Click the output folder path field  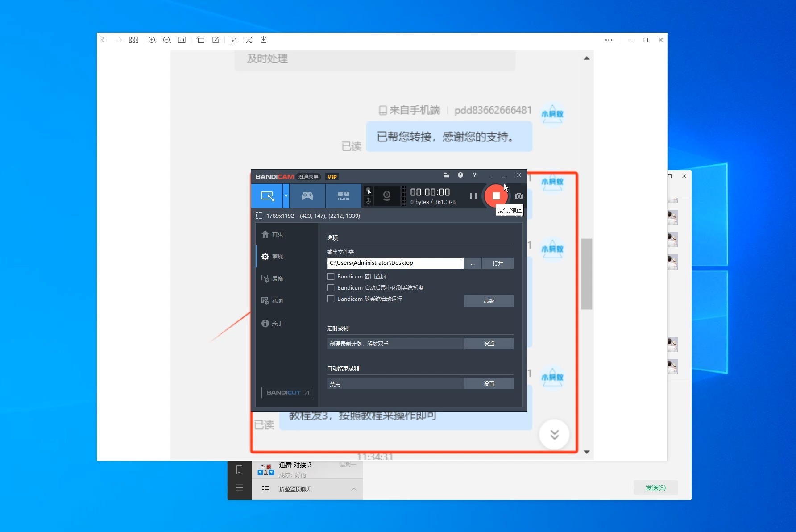click(x=395, y=263)
